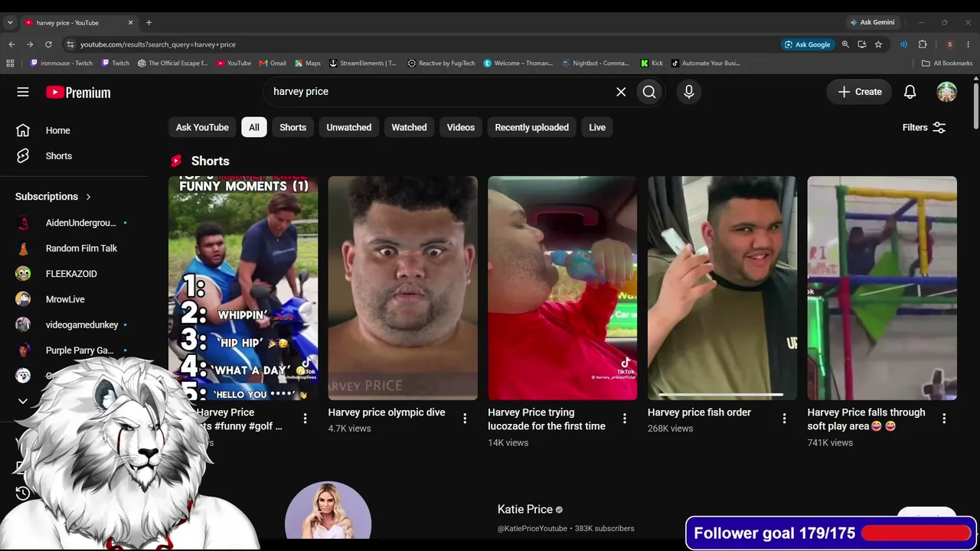This screenshot has width=980, height=551.
Task: Click the browser address bar URL
Action: click(x=158, y=44)
